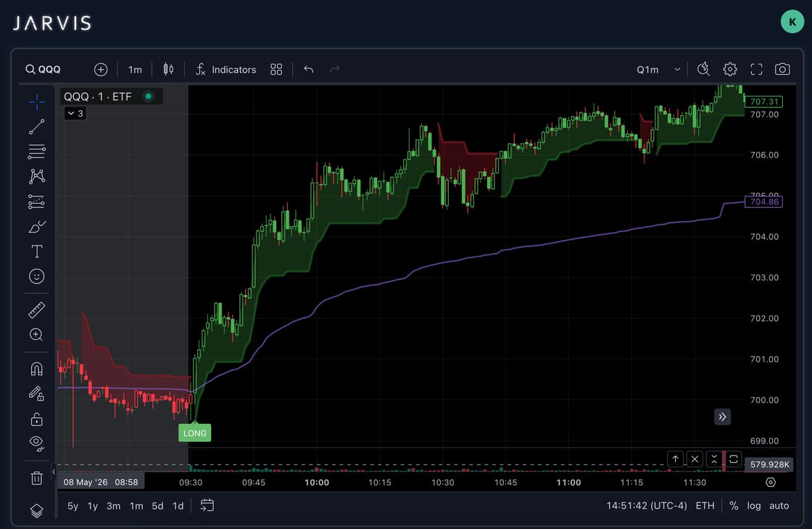Open the Indicators menu

point(225,70)
